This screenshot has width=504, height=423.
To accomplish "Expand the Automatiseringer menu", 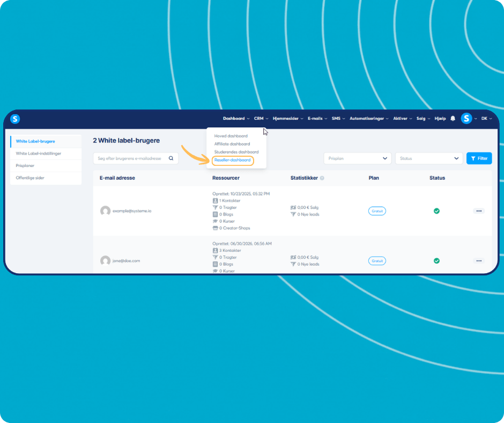I will pos(369,119).
